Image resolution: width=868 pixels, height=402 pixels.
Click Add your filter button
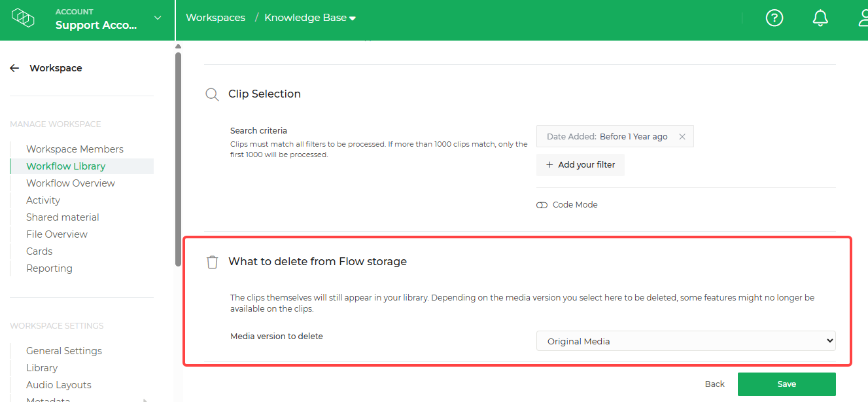pos(580,165)
